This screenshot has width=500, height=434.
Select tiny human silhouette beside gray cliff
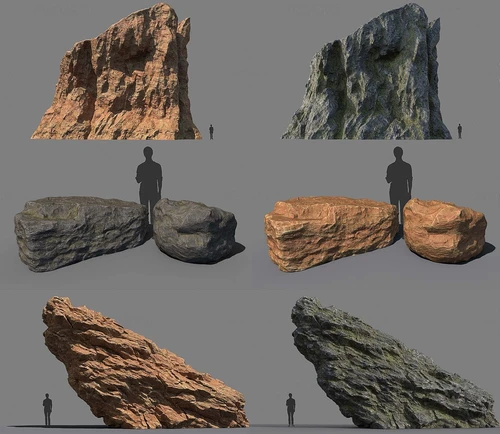click(460, 131)
